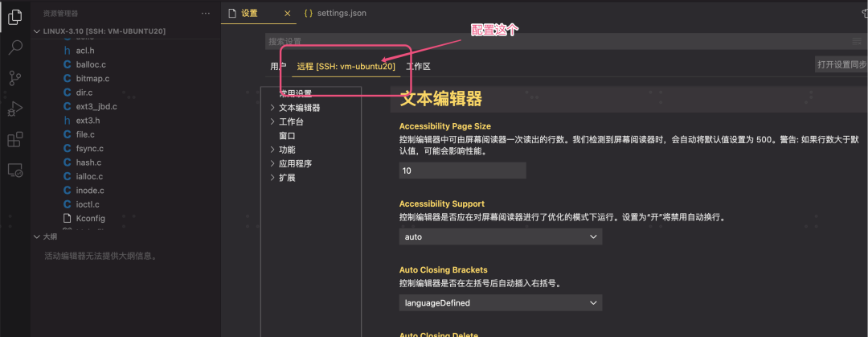Viewport: 868px width, 337px height.
Task: Open hash.c in file explorer
Action: point(88,162)
